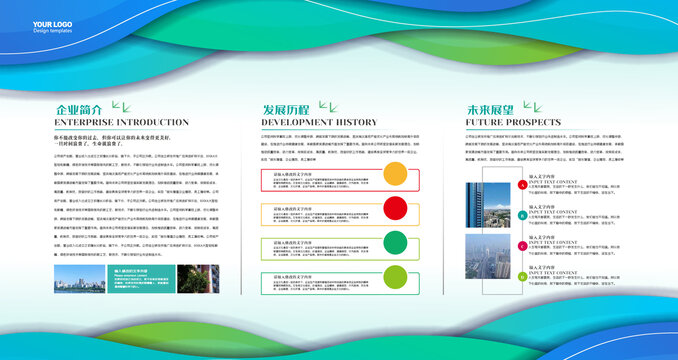The height and width of the screenshot is (360, 678).
Task: Click the leaf arrows beside 企业简介
Action: pos(121,107)
